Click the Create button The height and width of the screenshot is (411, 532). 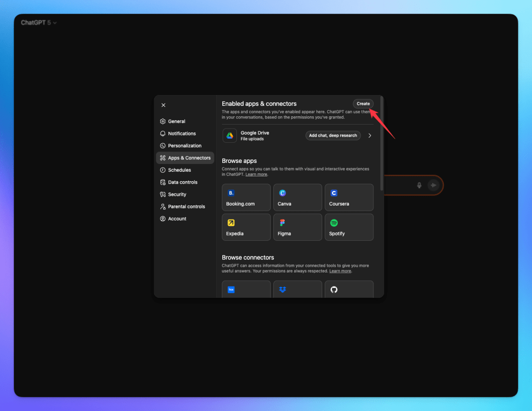click(363, 103)
